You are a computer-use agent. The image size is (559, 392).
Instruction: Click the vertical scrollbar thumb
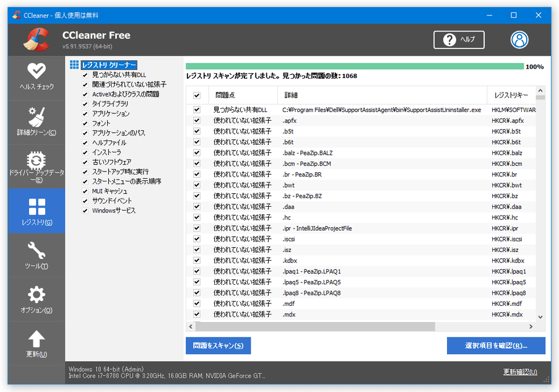click(540, 97)
